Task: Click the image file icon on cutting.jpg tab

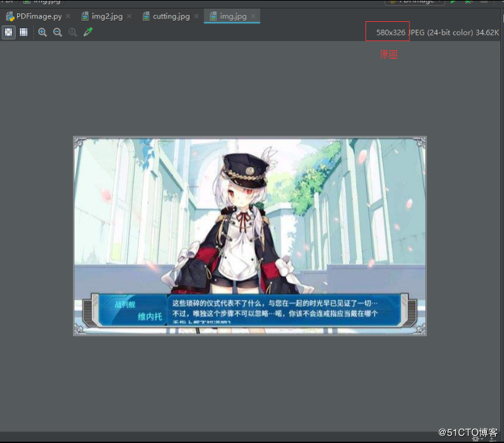Action: point(146,16)
